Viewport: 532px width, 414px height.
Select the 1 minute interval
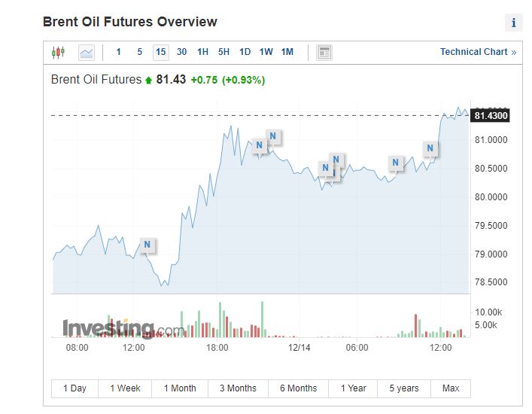click(118, 52)
